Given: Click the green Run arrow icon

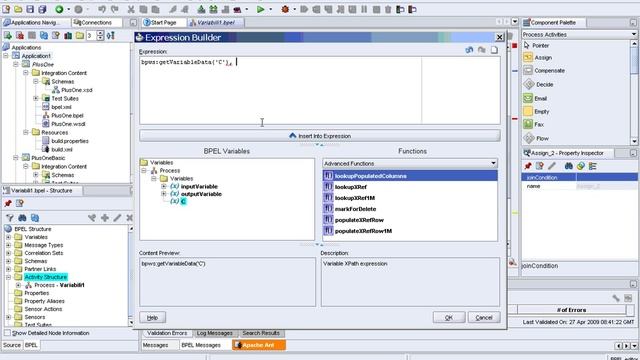Looking at the screenshot, I should point(260,9).
